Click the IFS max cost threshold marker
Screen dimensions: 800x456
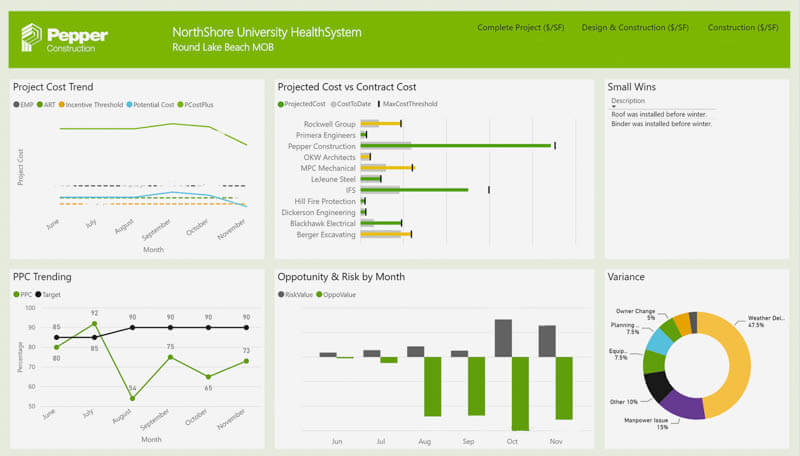pos(489,190)
